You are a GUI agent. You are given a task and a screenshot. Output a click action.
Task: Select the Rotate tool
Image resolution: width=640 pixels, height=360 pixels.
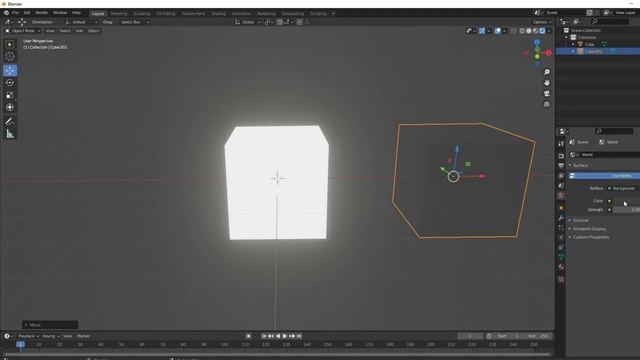coord(10,83)
